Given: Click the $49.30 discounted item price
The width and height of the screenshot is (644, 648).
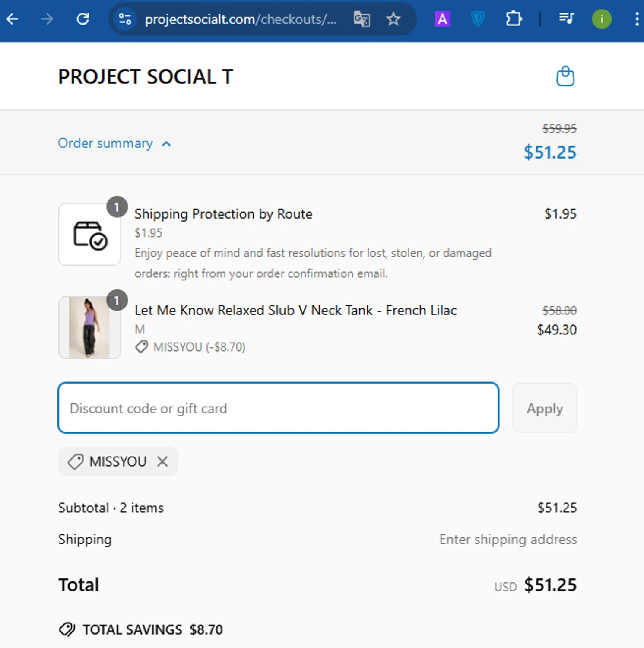Looking at the screenshot, I should [557, 330].
